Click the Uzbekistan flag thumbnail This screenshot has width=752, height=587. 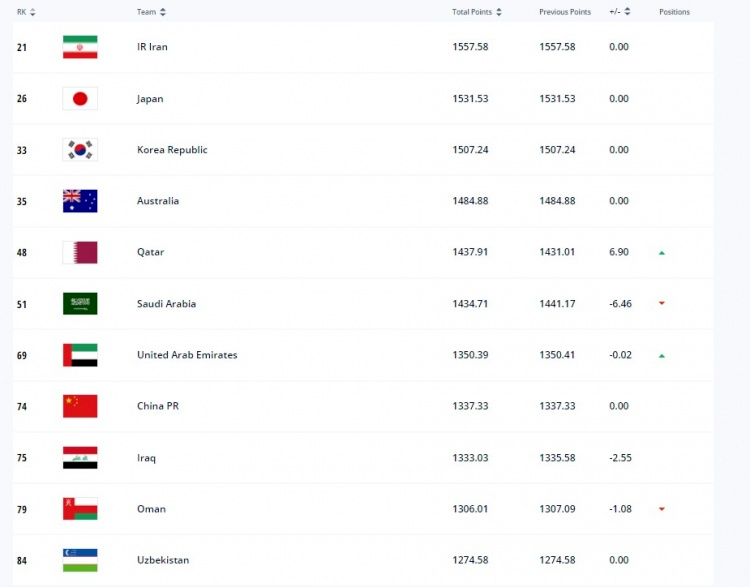(x=80, y=560)
